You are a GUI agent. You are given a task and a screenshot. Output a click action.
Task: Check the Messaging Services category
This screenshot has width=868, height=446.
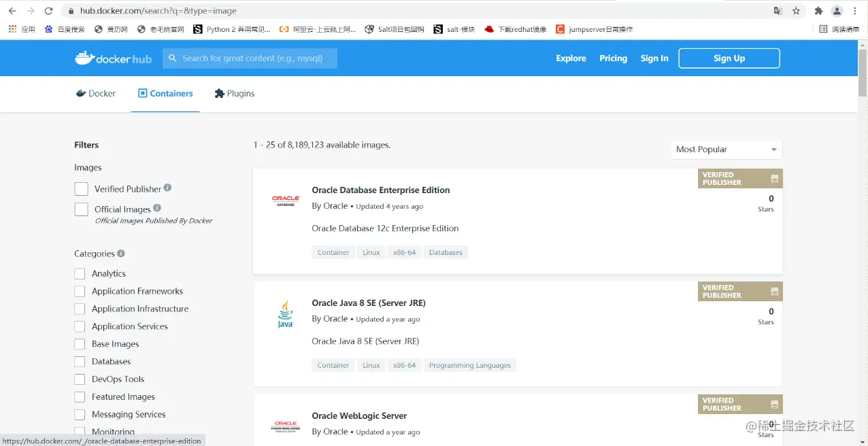coord(80,415)
